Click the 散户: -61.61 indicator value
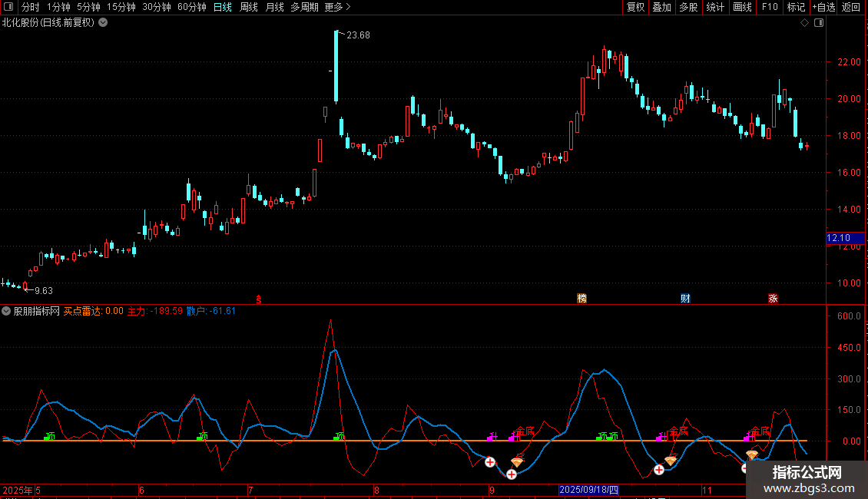This screenshot has height=499, width=868. [211, 311]
